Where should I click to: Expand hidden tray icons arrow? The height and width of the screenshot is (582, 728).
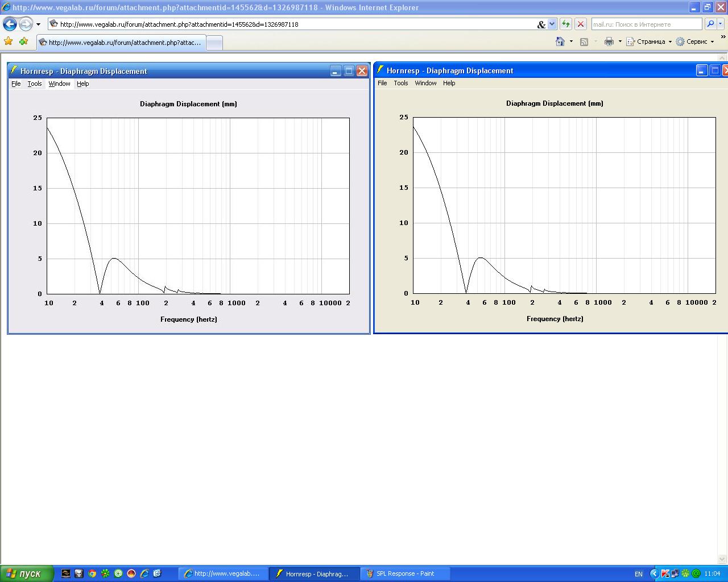pyautogui.click(x=654, y=573)
